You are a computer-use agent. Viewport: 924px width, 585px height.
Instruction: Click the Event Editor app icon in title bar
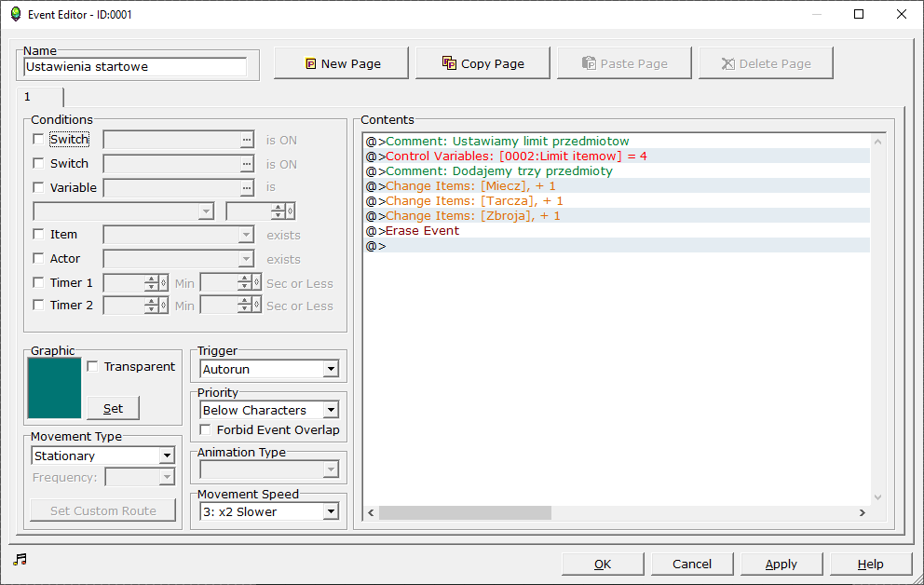[16, 14]
